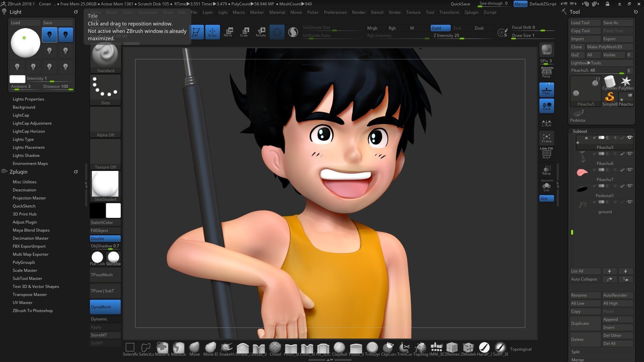Choose the TrimDynamic brush
The image size is (644, 362).
pos(372,349)
